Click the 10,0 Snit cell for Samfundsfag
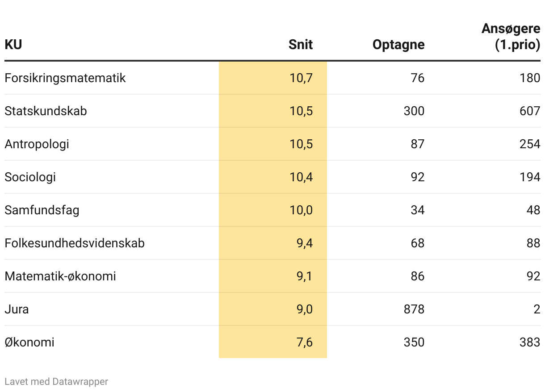This screenshot has width=545, height=392. click(301, 210)
